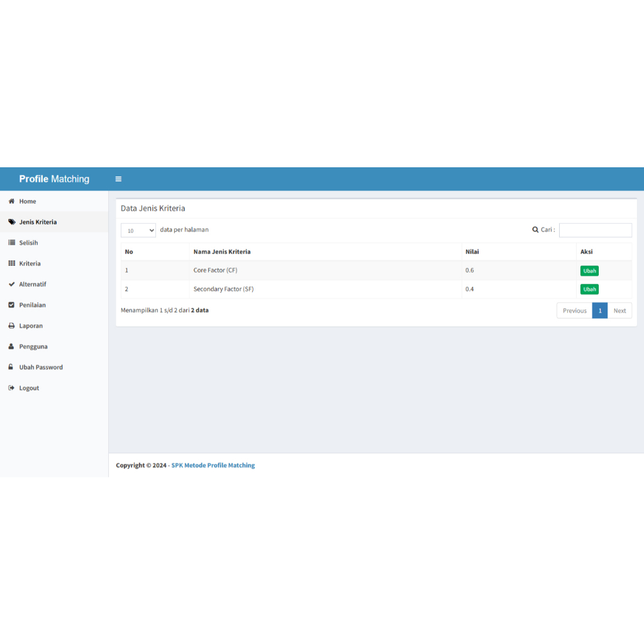Click the checkmark icon beside Alternatif
644x644 pixels.
(x=11, y=284)
